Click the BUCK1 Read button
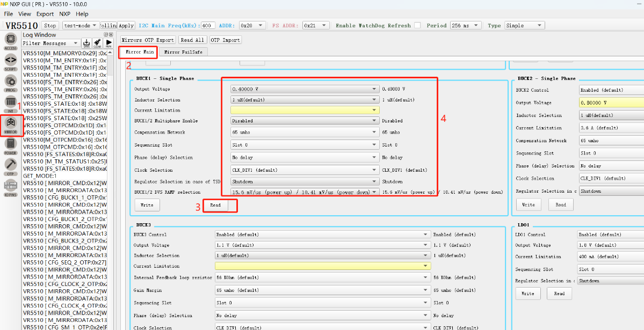The image size is (644, 330). click(215, 205)
